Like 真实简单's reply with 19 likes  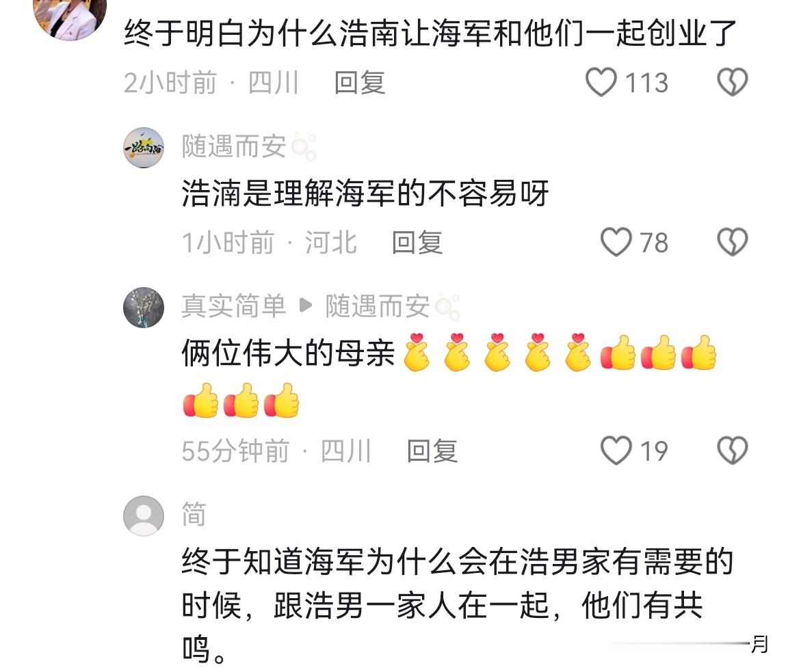pos(616,451)
